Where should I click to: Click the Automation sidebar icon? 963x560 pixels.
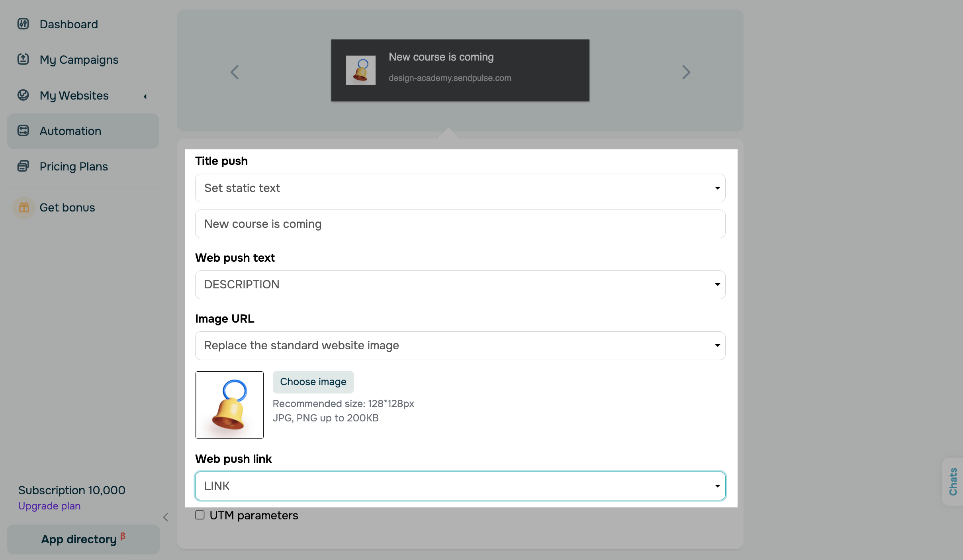[23, 131]
